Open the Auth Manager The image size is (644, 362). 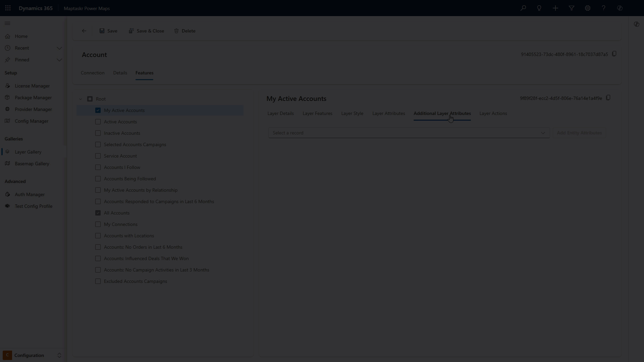pyautogui.click(x=29, y=194)
